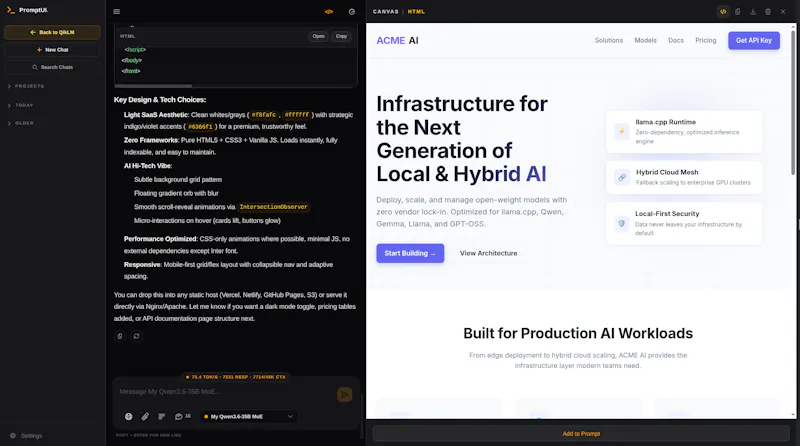The image size is (800, 446).
Task: Expand the Older chats section
Action: [21, 123]
